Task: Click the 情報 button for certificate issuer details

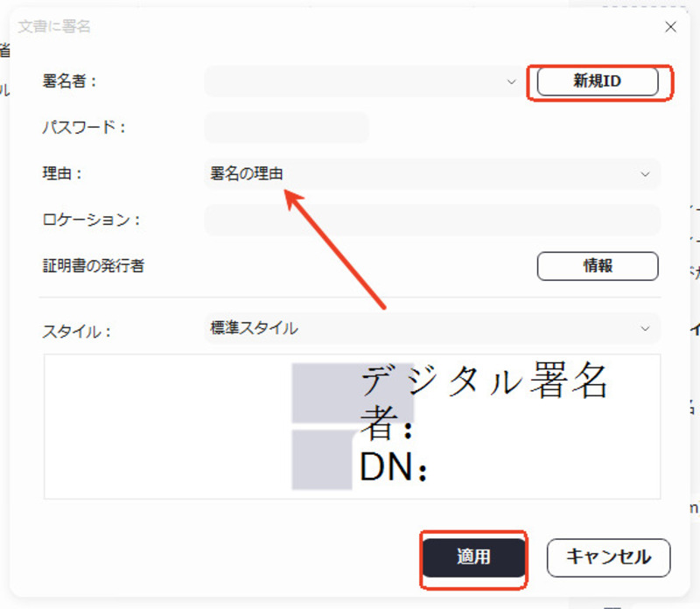Action: coord(598,266)
